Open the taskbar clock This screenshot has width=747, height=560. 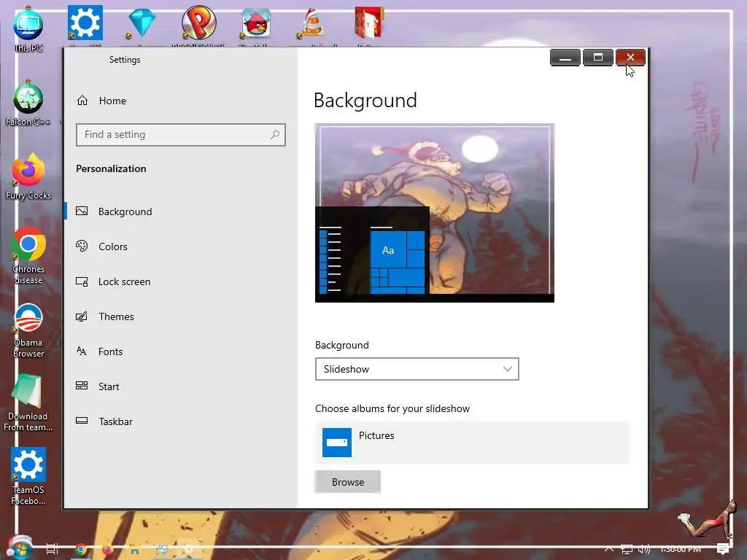(x=681, y=549)
